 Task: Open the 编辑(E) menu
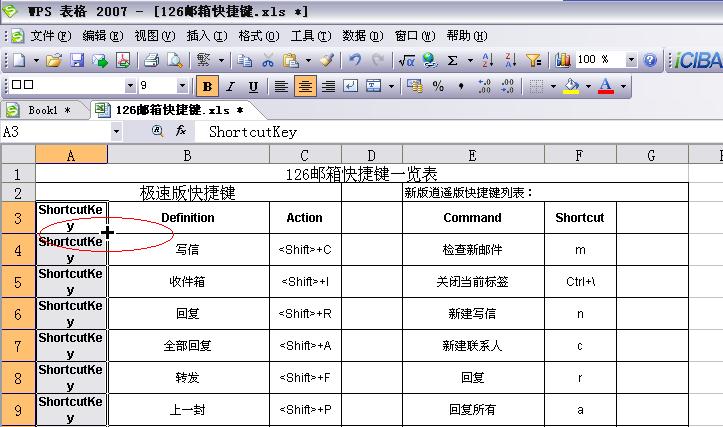point(103,36)
